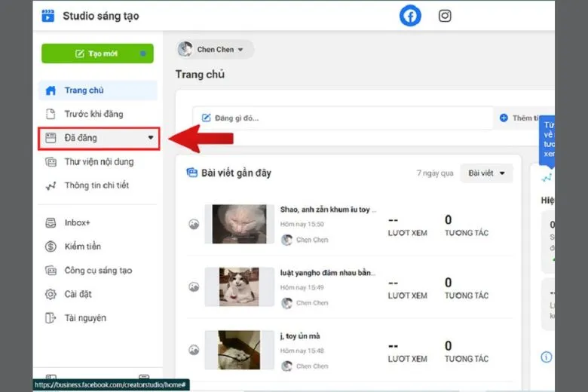The image size is (588, 392).
Task: Switch to Instagram via header icon
Action: pyautogui.click(x=445, y=16)
